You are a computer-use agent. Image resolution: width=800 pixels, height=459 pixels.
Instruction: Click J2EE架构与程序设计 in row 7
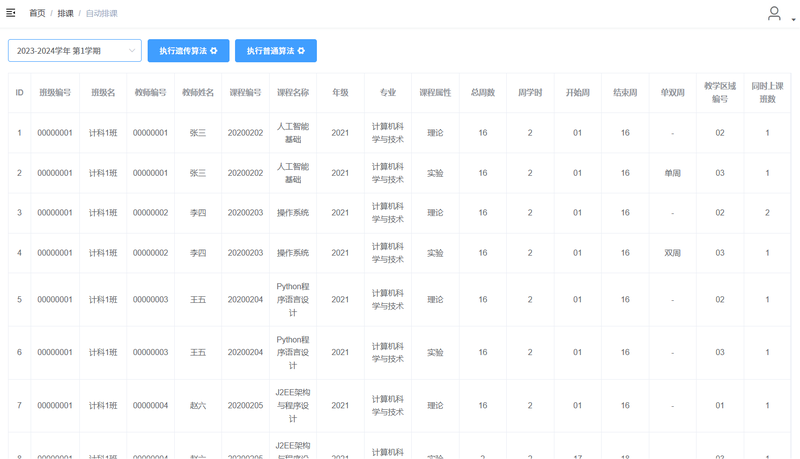[x=293, y=405]
